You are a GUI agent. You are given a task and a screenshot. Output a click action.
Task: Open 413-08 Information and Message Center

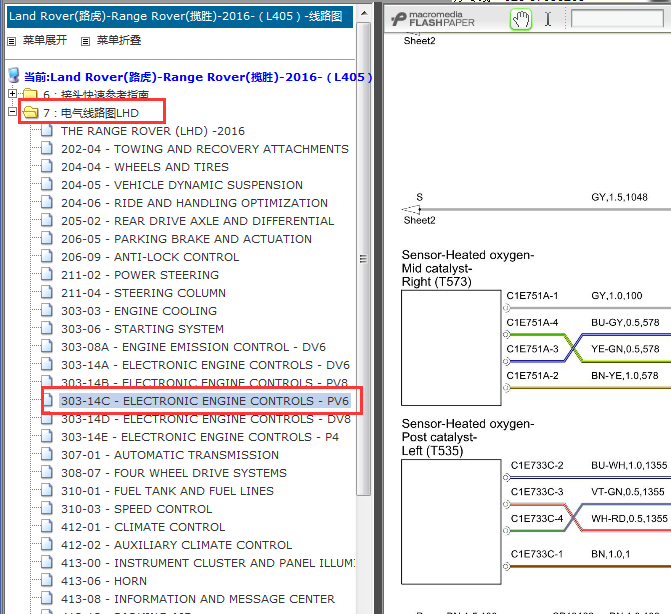click(198, 599)
